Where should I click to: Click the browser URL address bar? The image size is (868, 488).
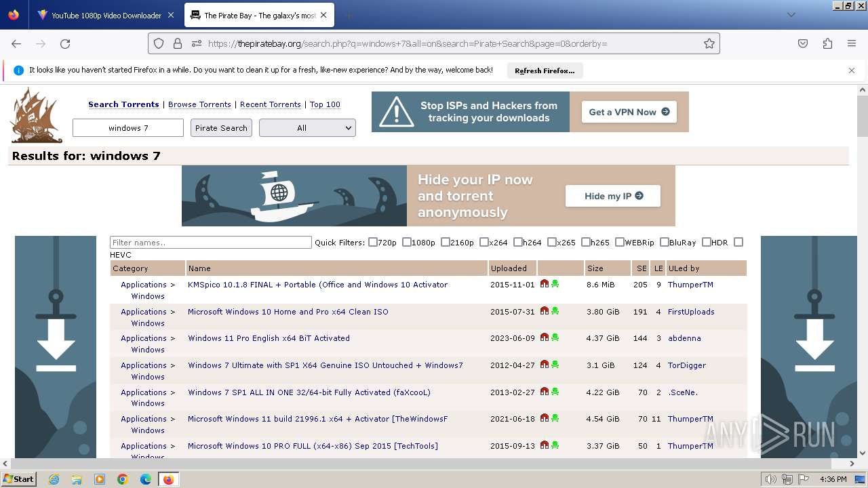tap(434, 43)
